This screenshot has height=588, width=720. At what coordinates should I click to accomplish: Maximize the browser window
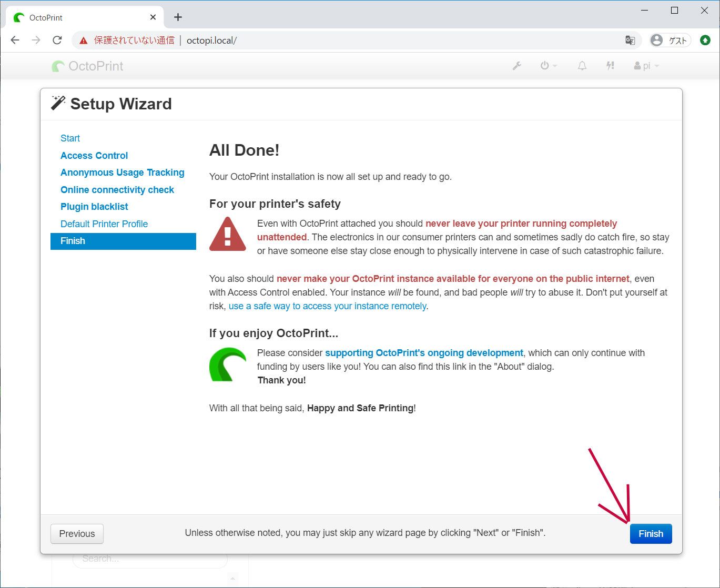pos(675,11)
